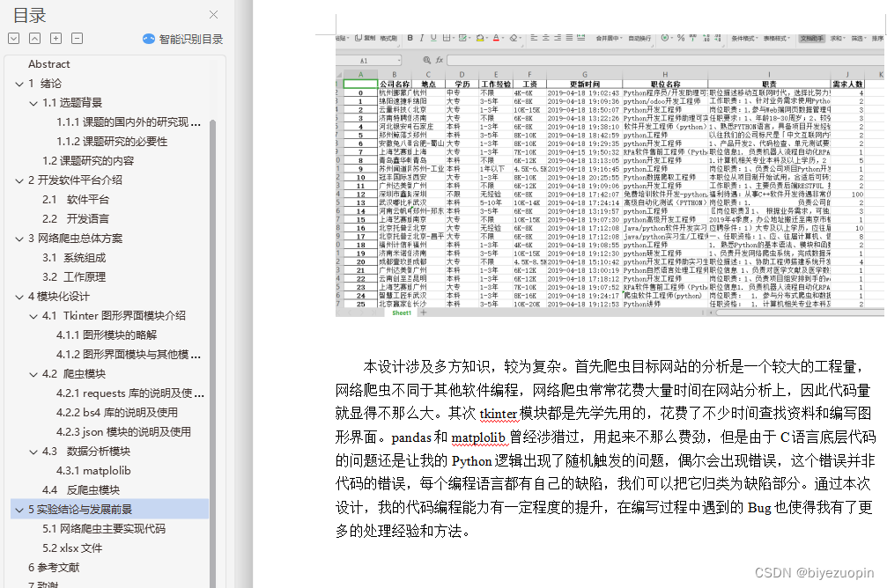The height and width of the screenshot is (588, 887).
Task: Collapse the "3 网络爬虫总体方案" chevron
Action: 19,239
